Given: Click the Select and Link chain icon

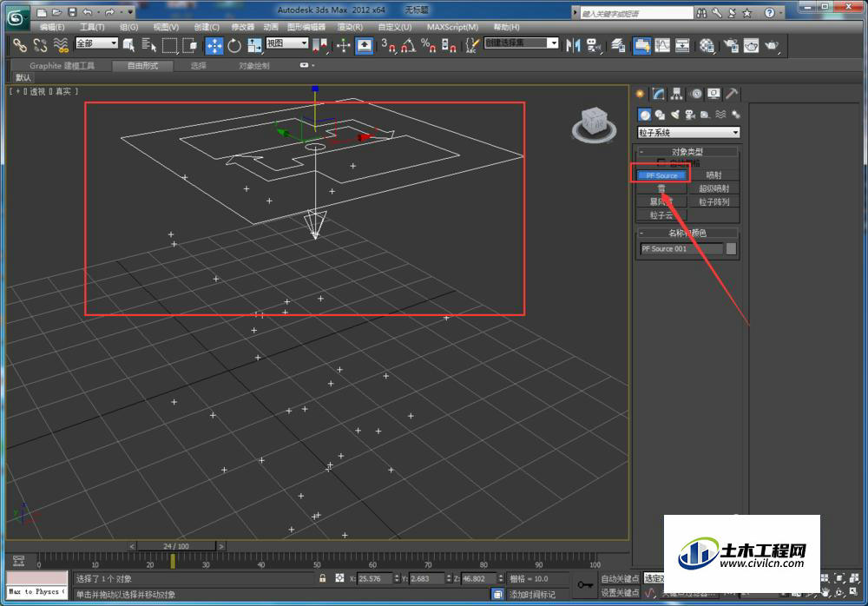Looking at the screenshot, I should (x=20, y=45).
